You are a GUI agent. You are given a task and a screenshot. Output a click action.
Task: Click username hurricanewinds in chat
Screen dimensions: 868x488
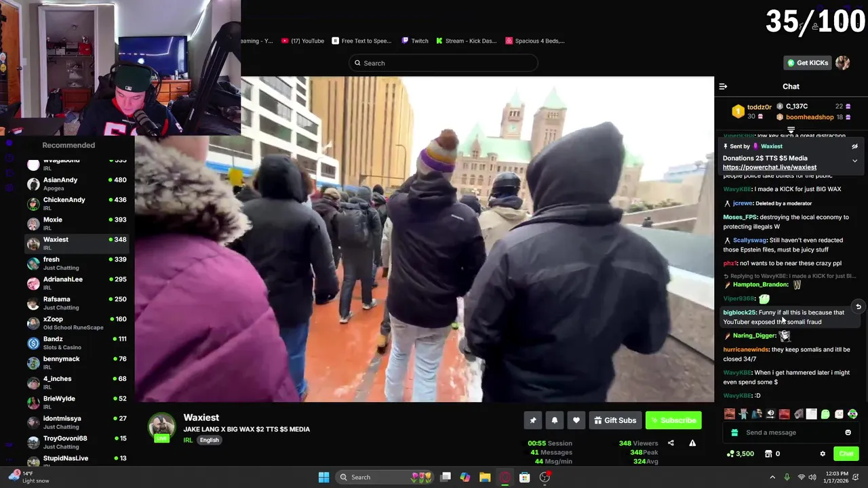[x=746, y=350]
